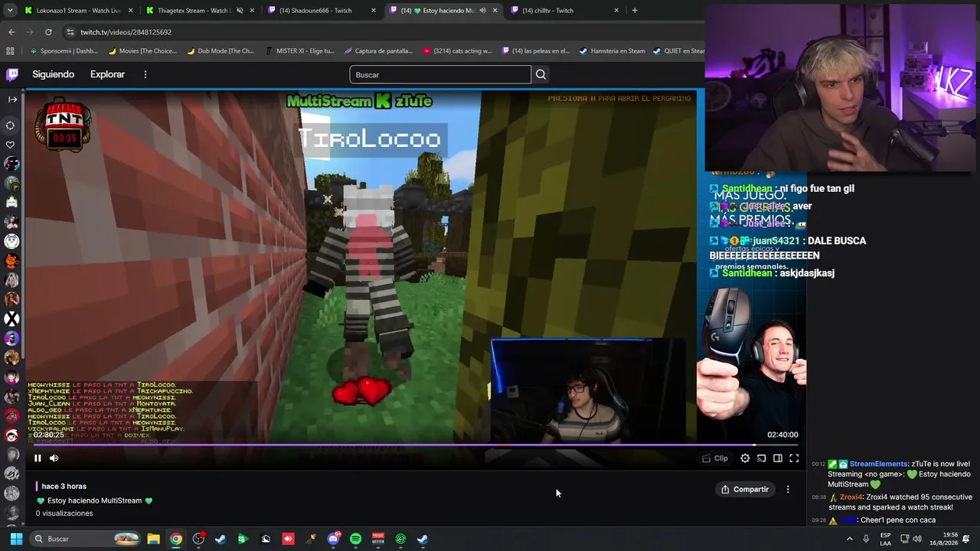
Task: Click the circular icon above the sidebar heart
Action: [11, 126]
